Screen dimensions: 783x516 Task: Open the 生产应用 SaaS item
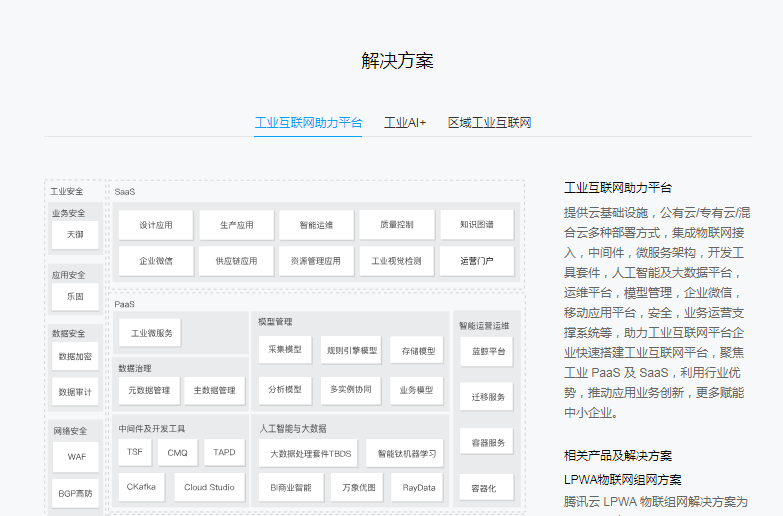point(237,225)
